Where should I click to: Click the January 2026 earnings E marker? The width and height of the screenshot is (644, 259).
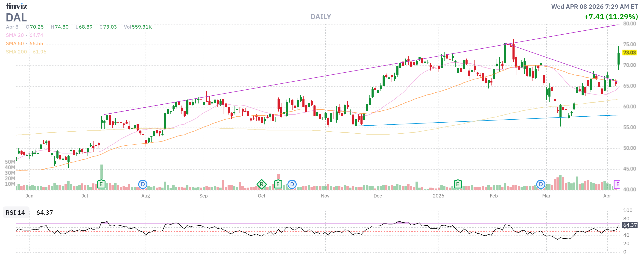[x=457, y=185]
